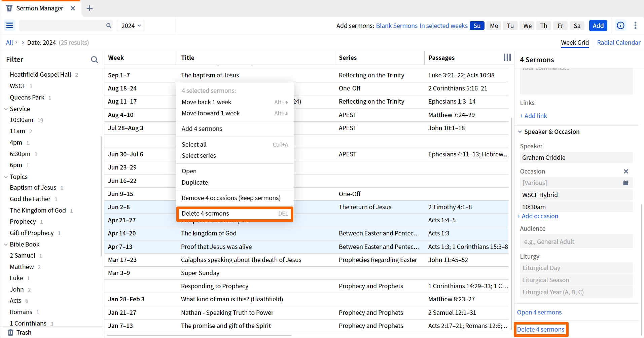Choose Add 4 sermons in context menu
Screen dimensions: 644x338
[x=235, y=129]
